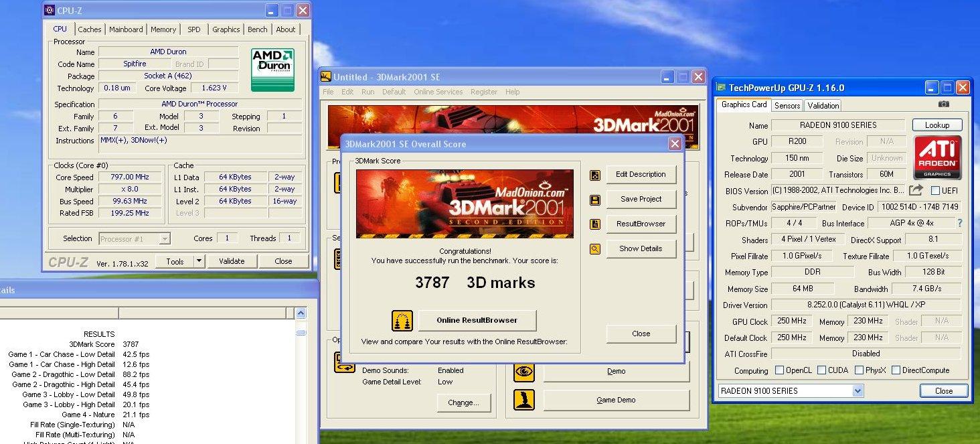Click the AMD Duron logo in CPU-Z
The width and height of the screenshot is (980, 444).
[x=272, y=70]
